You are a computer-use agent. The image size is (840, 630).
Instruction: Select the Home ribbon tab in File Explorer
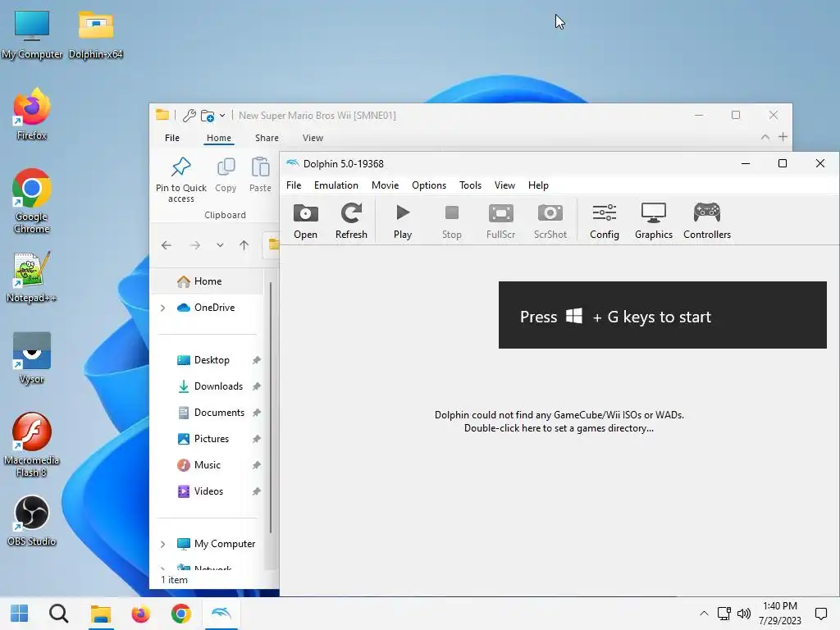coord(218,138)
